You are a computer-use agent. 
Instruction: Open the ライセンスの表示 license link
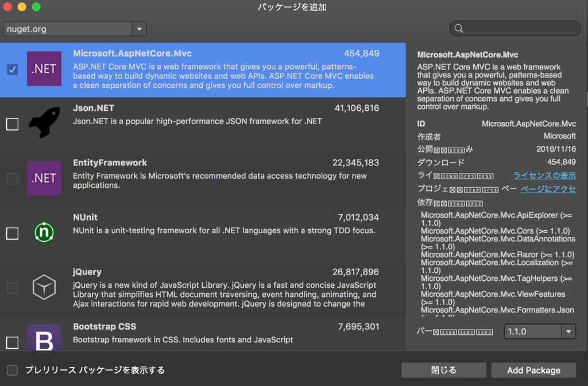point(544,176)
